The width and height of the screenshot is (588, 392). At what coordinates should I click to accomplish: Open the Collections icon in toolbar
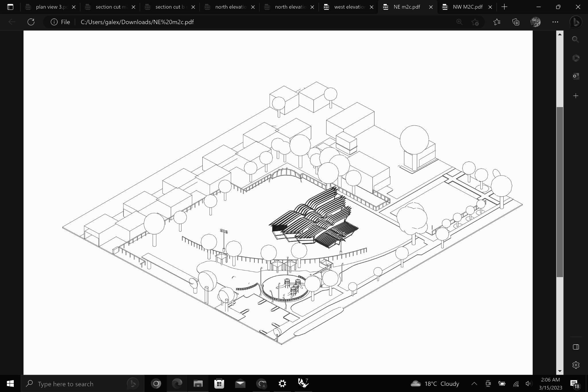click(x=516, y=22)
